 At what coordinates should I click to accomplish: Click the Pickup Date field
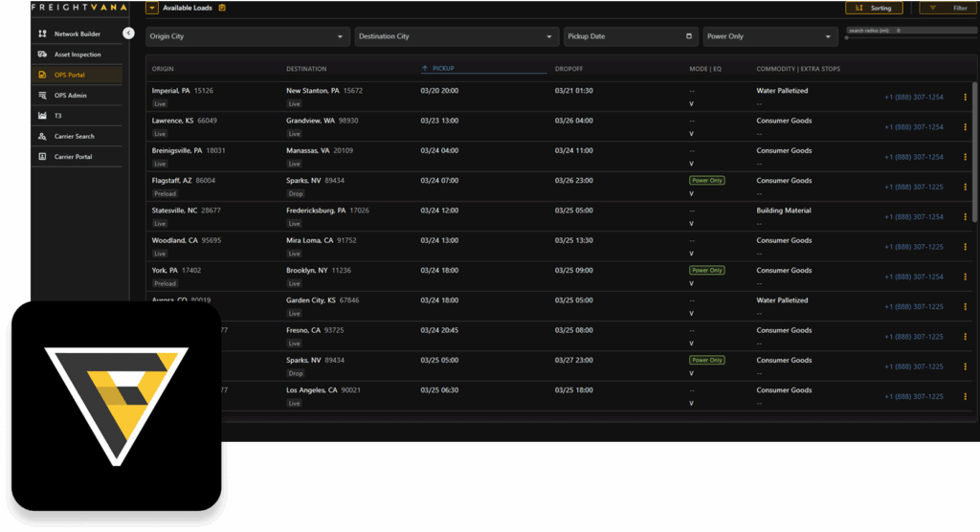(x=631, y=36)
